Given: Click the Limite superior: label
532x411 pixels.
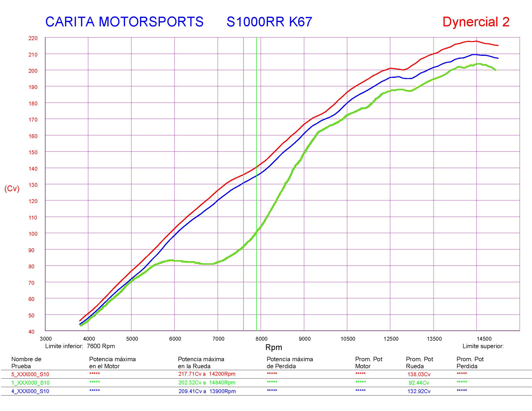Looking at the screenshot, I should pos(483,346).
